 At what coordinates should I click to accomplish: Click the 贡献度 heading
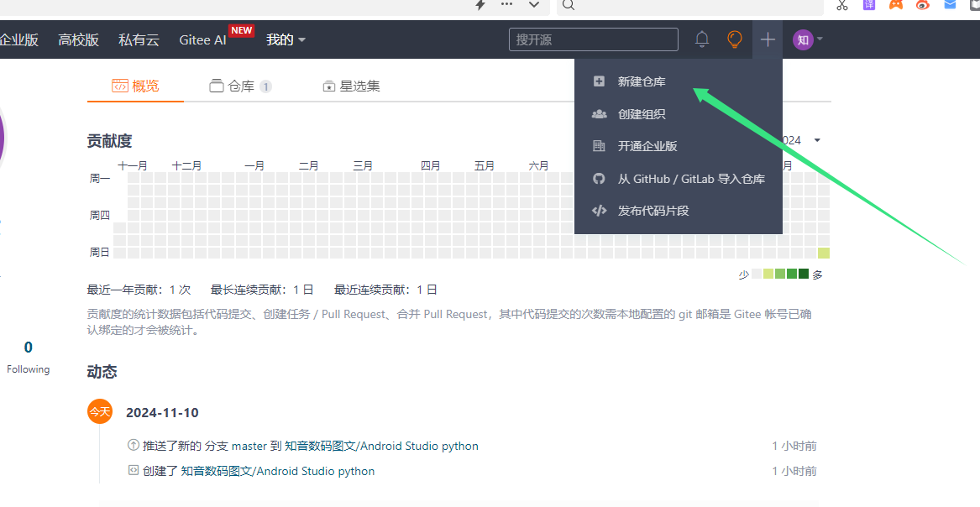point(109,141)
